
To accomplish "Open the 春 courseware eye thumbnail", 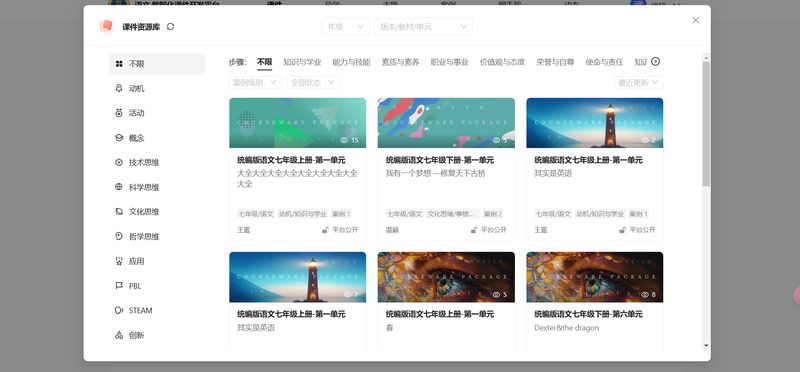I will pyautogui.click(x=446, y=277).
